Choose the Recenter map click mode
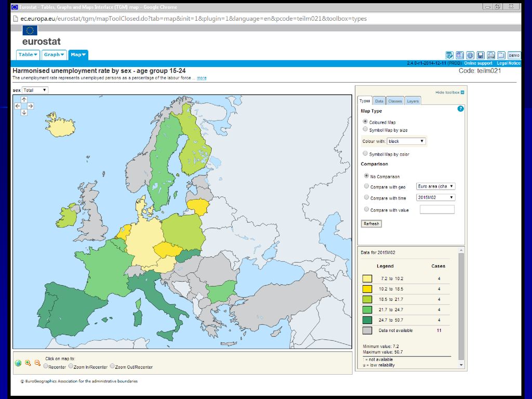The image size is (532, 399). click(x=46, y=366)
